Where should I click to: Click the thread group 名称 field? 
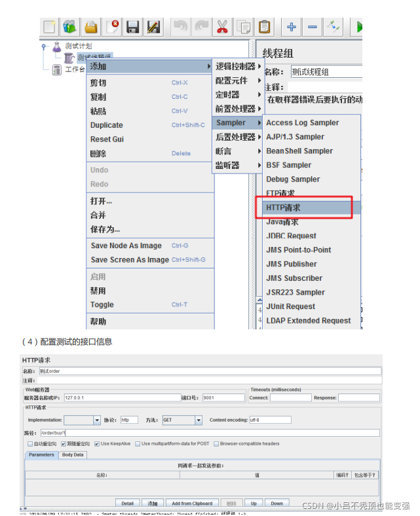coord(326,72)
